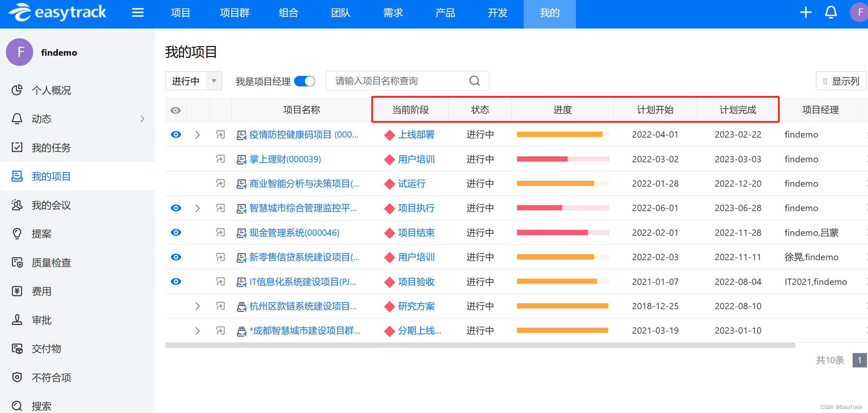Open the 项目群 top menu

pyautogui.click(x=235, y=13)
